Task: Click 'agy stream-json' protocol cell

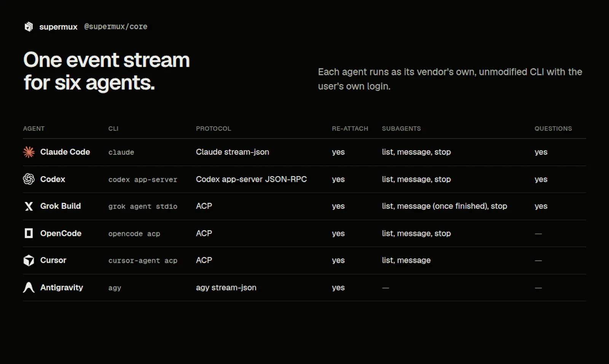Action: click(226, 288)
